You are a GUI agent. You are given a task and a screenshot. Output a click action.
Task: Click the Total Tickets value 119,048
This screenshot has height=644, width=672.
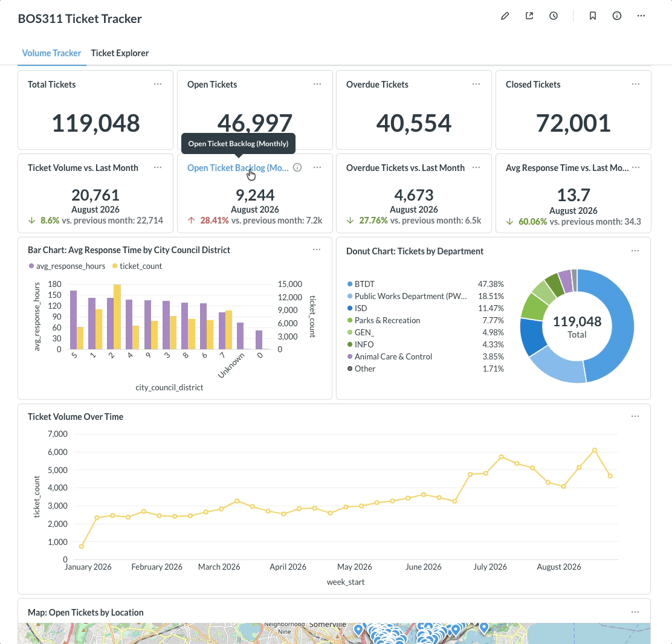pyautogui.click(x=95, y=123)
